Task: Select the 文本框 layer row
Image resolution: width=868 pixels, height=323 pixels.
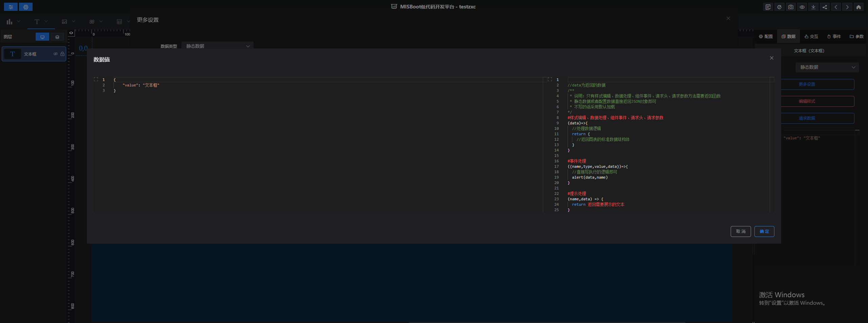Action: [x=34, y=54]
